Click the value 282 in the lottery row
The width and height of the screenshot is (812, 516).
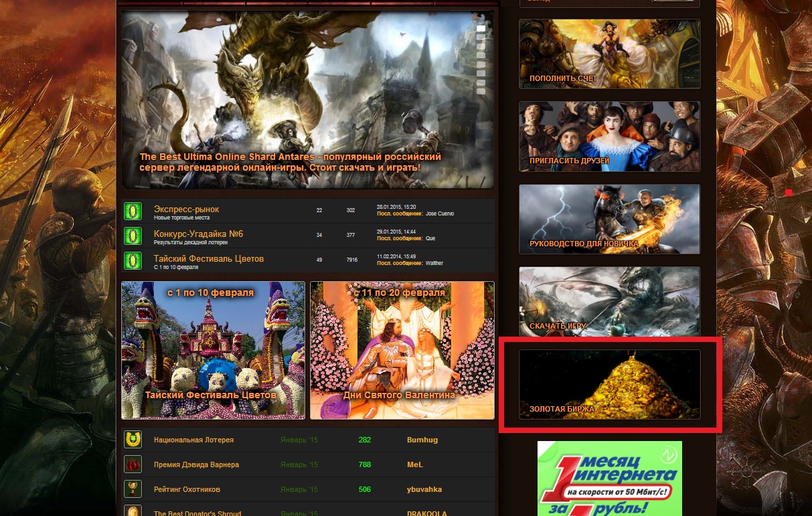click(365, 440)
